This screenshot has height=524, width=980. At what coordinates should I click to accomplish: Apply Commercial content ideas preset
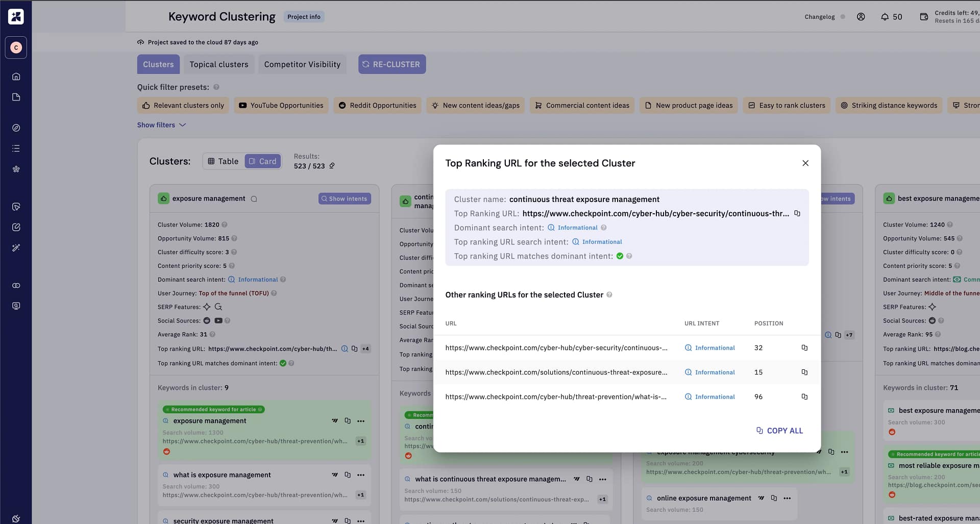coord(582,106)
